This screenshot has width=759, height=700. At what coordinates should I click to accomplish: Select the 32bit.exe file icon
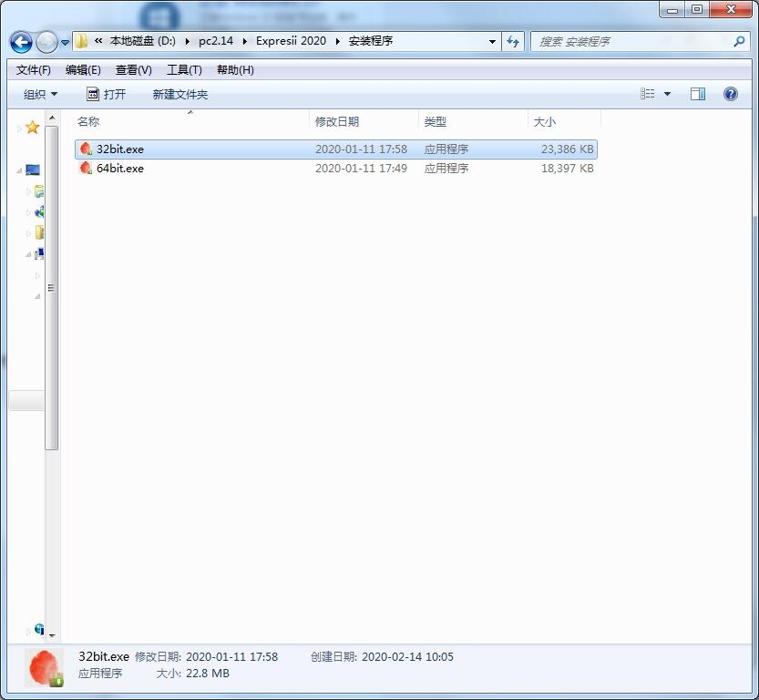[x=87, y=149]
